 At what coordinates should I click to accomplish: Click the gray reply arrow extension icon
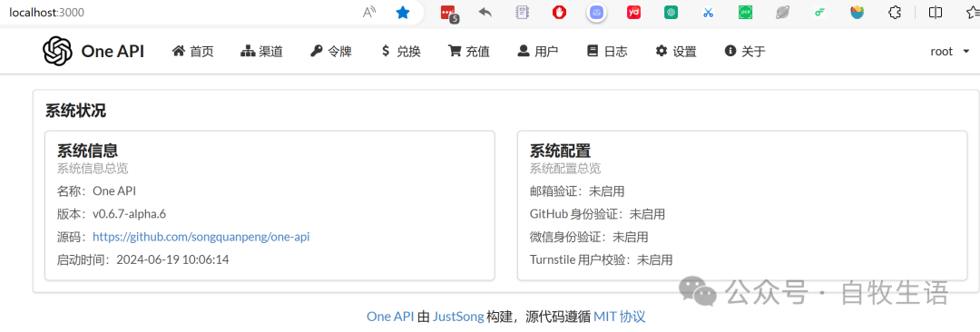pos(485,12)
